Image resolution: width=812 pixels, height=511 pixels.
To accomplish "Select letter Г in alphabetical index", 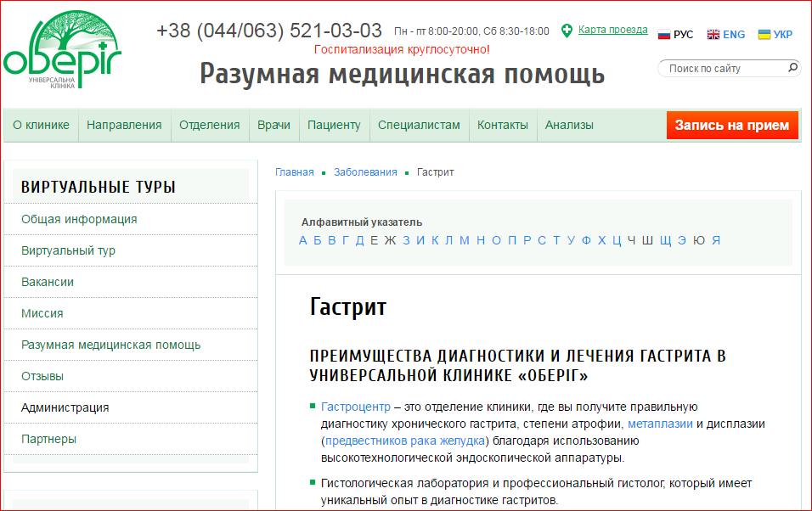I will click(x=345, y=240).
